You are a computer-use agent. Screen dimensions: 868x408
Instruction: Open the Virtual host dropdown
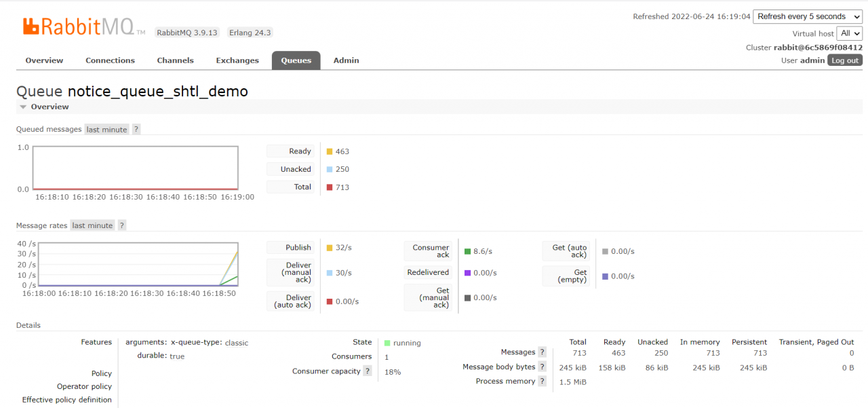pyautogui.click(x=849, y=33)
